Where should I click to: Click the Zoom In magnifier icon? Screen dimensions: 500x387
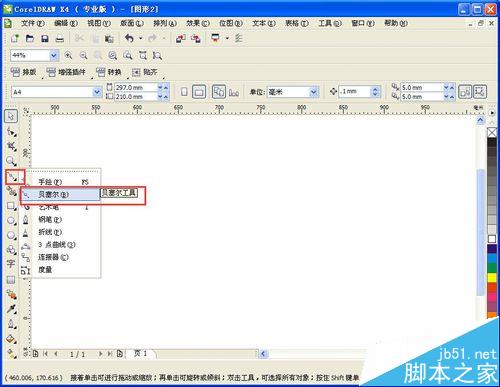(x=68, y=55)
